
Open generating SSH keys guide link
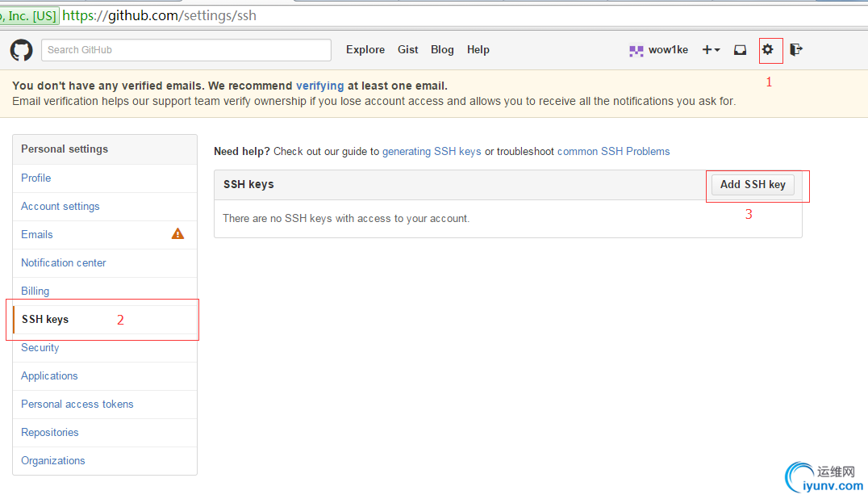click(432, 151)
